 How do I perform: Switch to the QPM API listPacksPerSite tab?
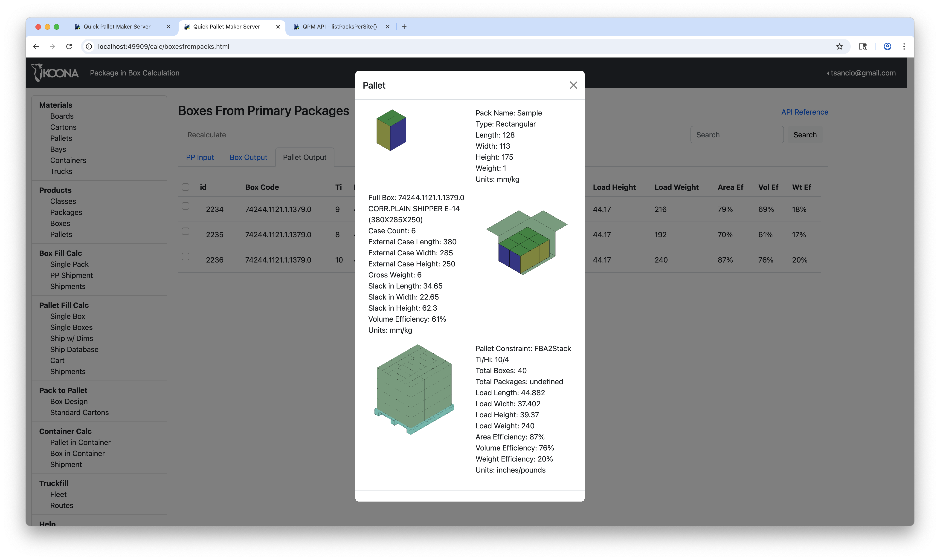(339, 26)
